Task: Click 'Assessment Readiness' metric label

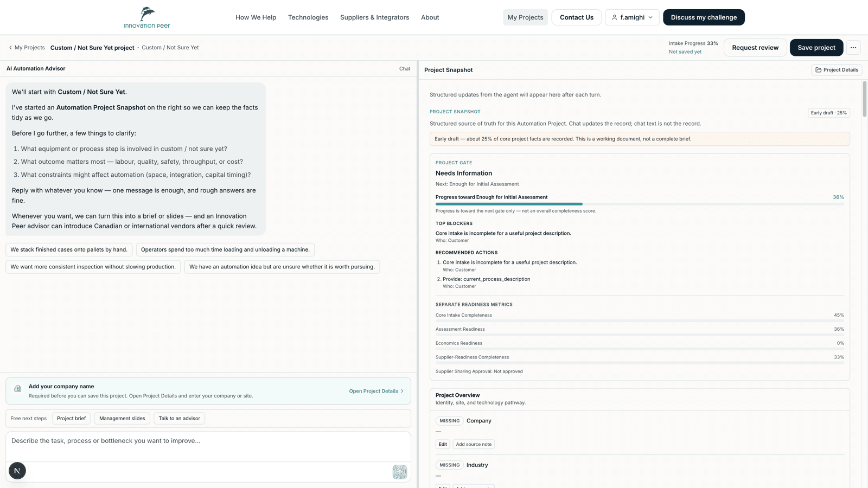Action: click(x=460, y=329)
